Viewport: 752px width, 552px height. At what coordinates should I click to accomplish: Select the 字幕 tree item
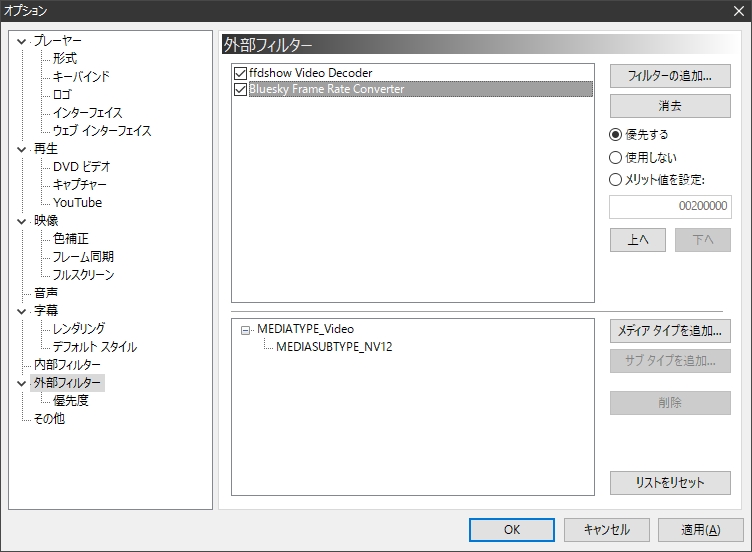(46, 311)
